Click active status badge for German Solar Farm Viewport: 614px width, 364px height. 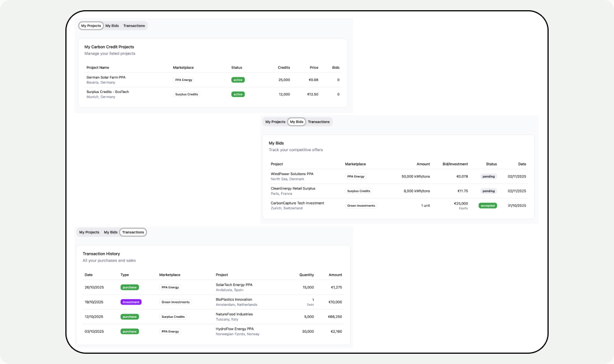238,80
